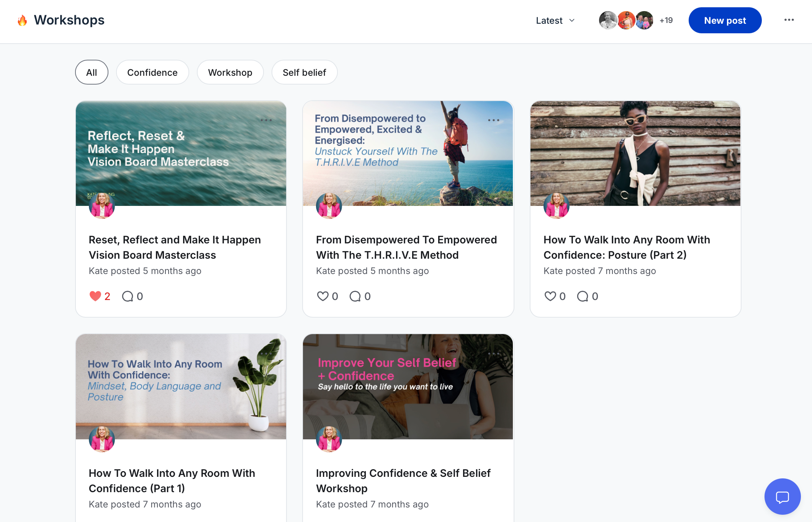The height and width of the screenshot is (522, 812).
Task: Click the chevron beside Latest
Action: coord(572,21)
